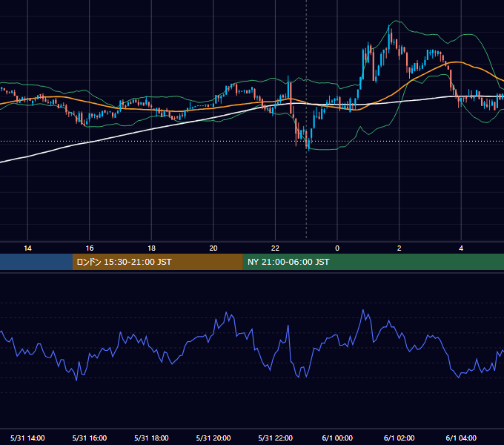The width and height of the screenshot is (504, 445).
Task: Click the 6/1 00:00 date label
Action: (337, 438)
